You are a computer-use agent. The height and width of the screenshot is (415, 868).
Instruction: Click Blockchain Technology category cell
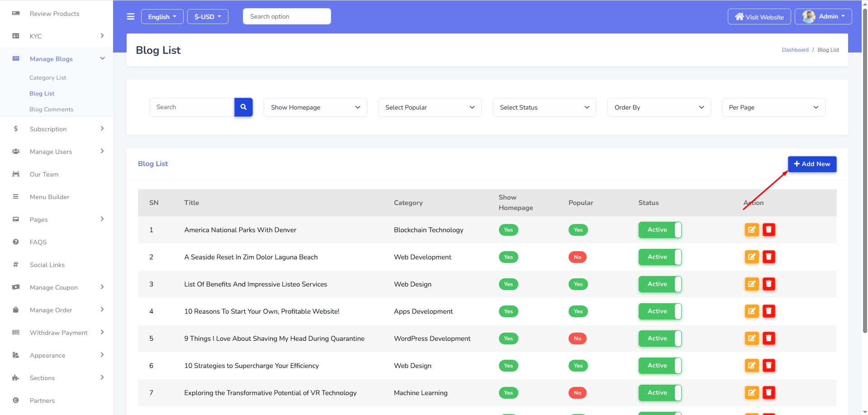click(x=428, y=230)
